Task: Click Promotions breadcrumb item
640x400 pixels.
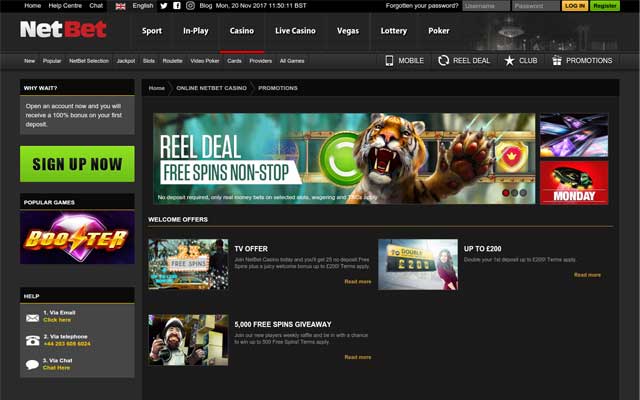Action: click(278, 88)
